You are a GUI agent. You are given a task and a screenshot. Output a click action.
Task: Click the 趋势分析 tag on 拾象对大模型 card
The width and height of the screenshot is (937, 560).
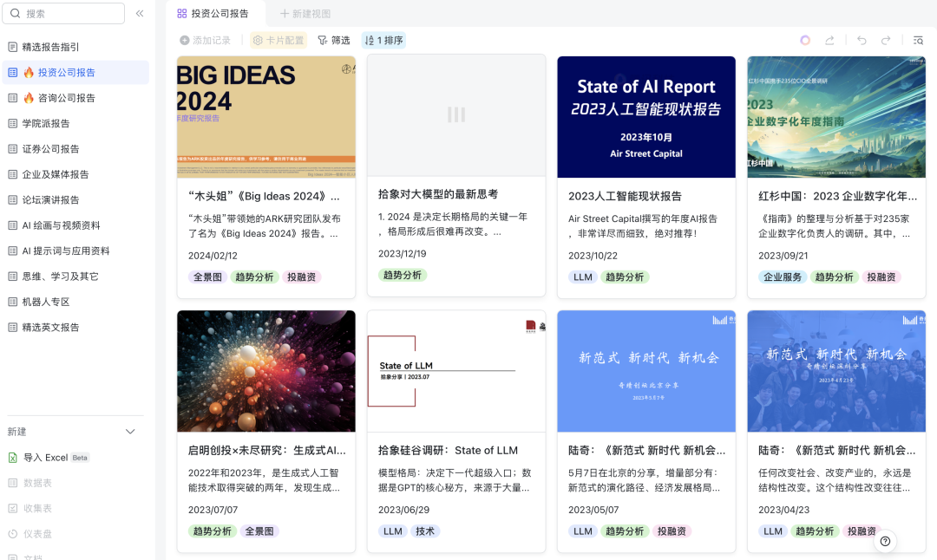click(403, 275)
